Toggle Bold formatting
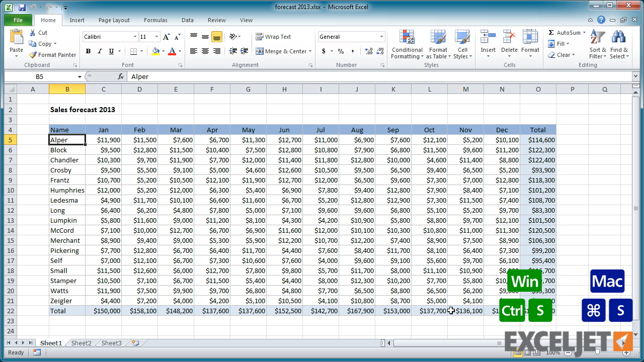 88,51
